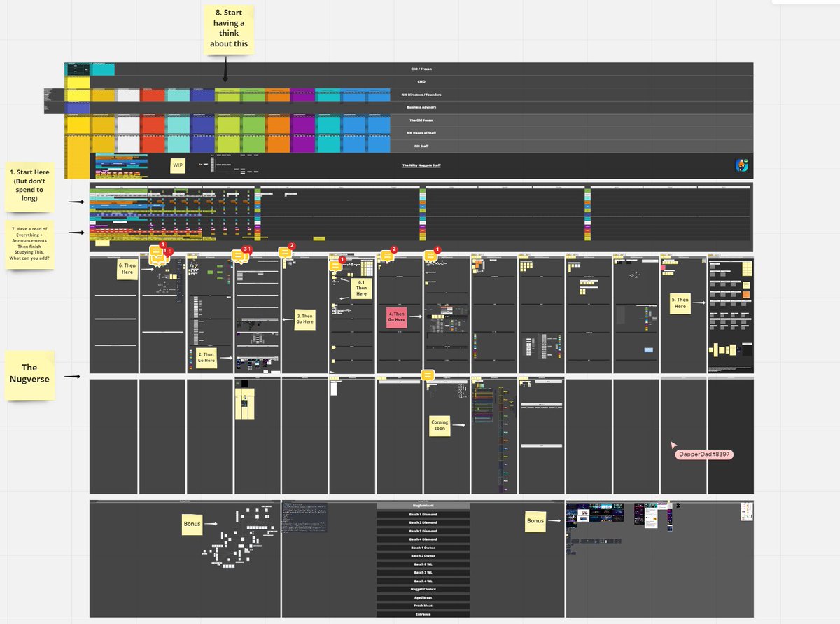Select the Batch 3 WL bar
This screenshot has width=840, height=624.
[x=423, y=573]
